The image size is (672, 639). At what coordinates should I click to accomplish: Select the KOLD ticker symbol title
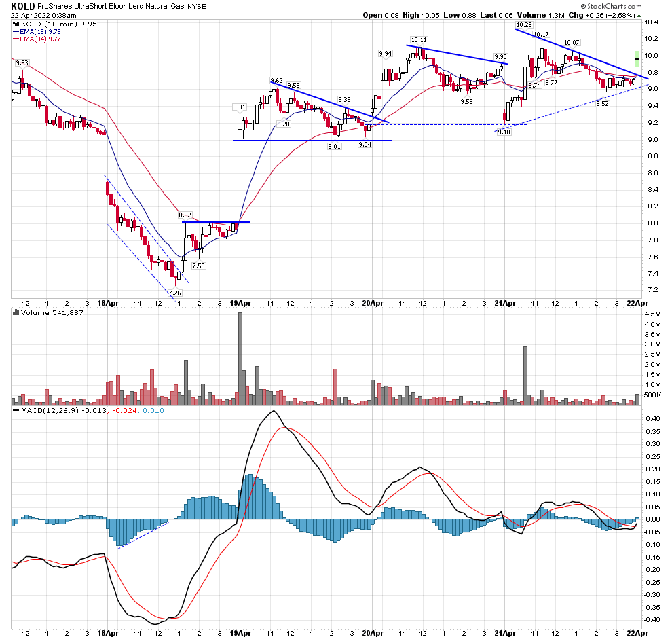pos(22,6)
